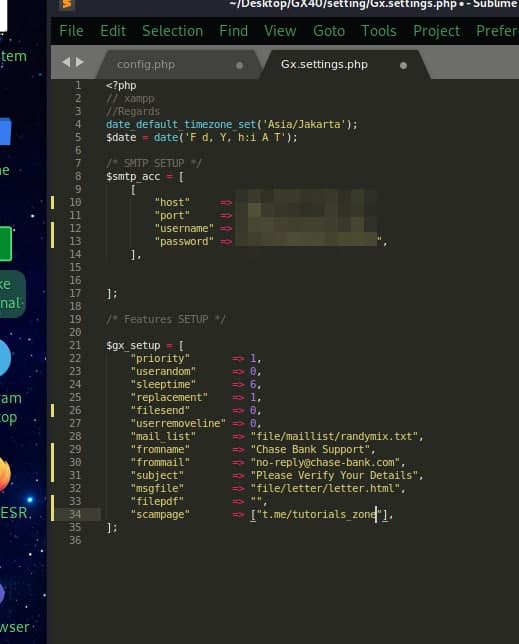519x644 pixels.
Task: Click the Sublime Text icon in title bar
Action: pyautogui.click(x=66, y=5)
